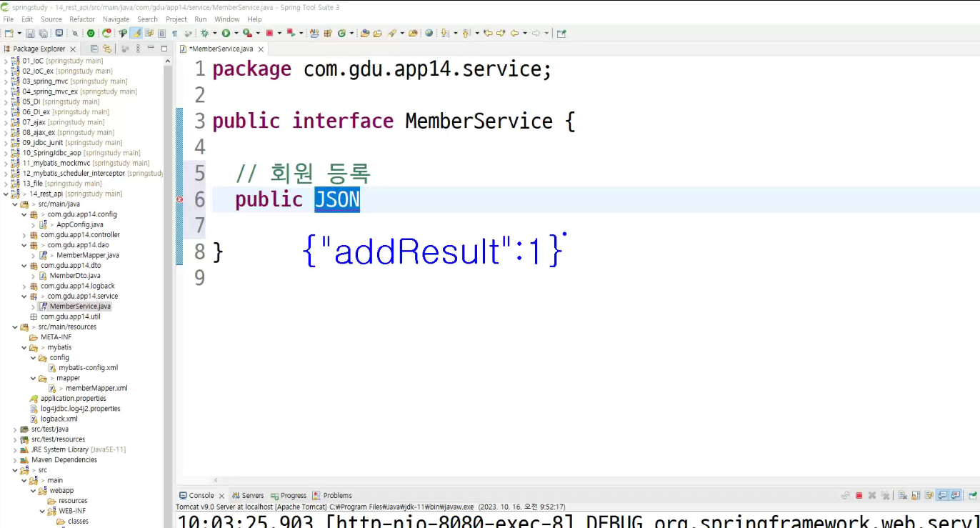Viewport: 980px width, 528px height.
Task: Open the File menu
Action: coord(9,19)
